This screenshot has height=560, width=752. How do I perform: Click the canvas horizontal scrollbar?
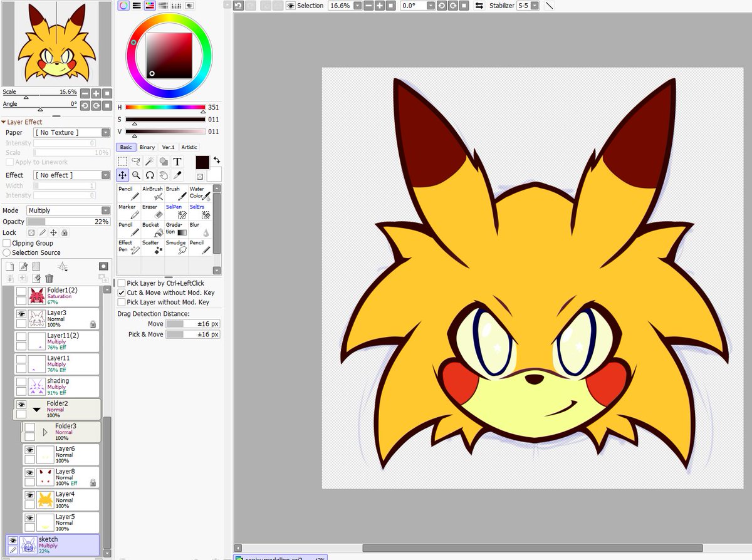tap(532, 548)
